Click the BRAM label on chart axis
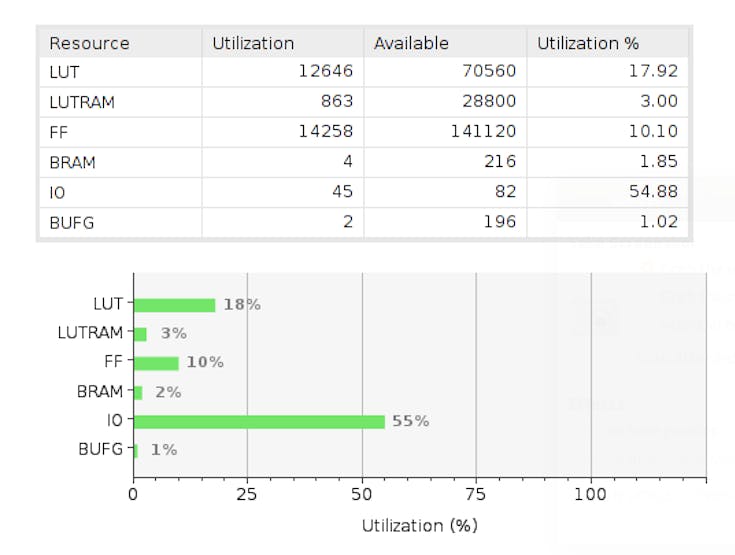This screenshot has width=735, height=555. 100,392
